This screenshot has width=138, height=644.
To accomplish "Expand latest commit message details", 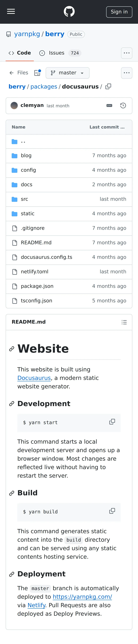I will [x=109, y=106].
